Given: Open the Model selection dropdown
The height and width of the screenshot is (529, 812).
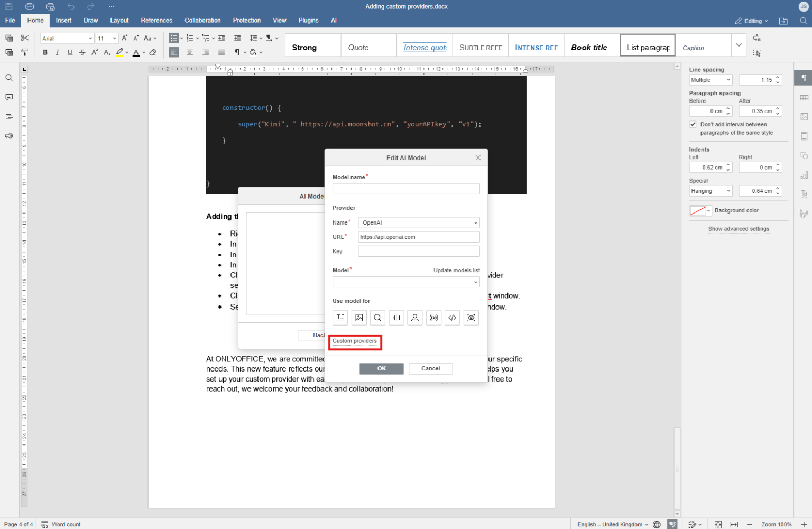Looking at the screenshot, I should pyautogui.click(x=406, y=282).
